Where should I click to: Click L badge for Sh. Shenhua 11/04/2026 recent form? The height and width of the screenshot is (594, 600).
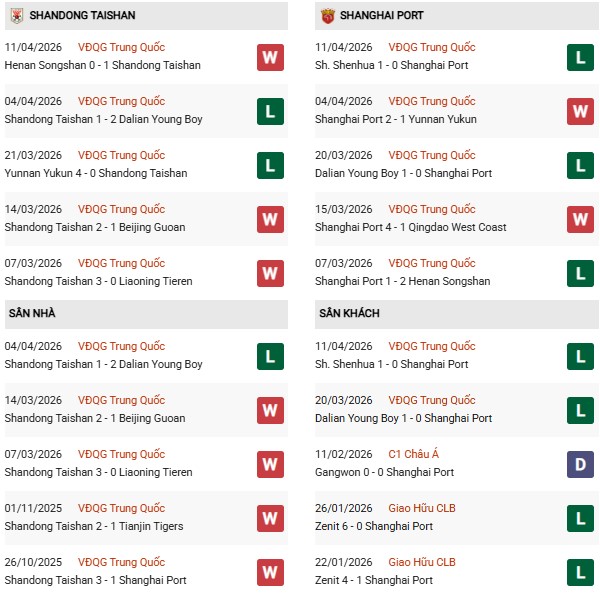581,57
